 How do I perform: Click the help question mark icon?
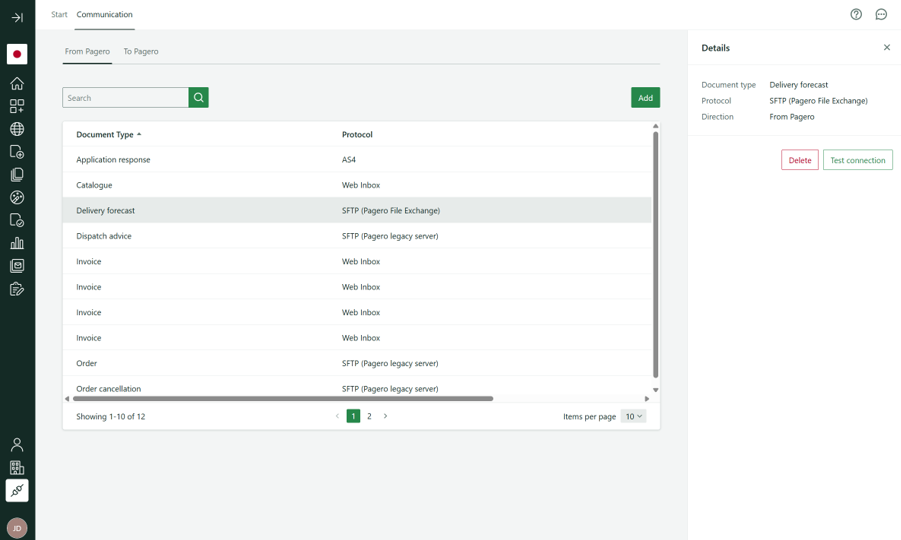pyautogui.click(x=856, y=15)
